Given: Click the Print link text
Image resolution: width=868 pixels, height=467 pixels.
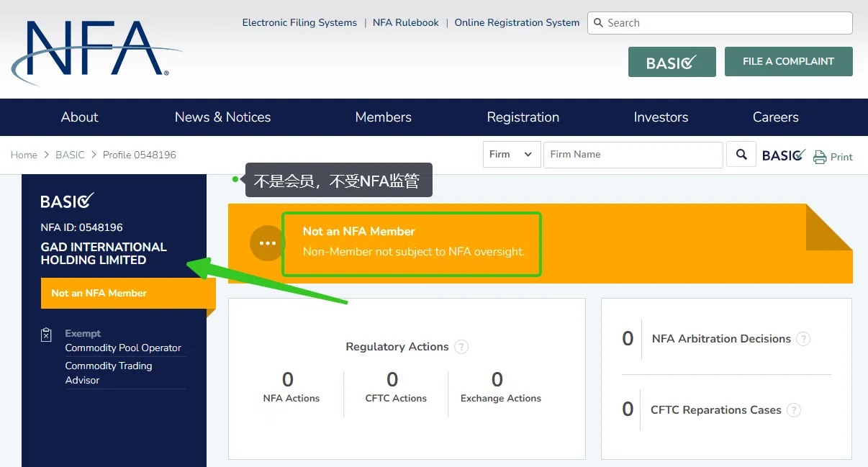Looking at the screenshot, I should [x=841, y=157].
